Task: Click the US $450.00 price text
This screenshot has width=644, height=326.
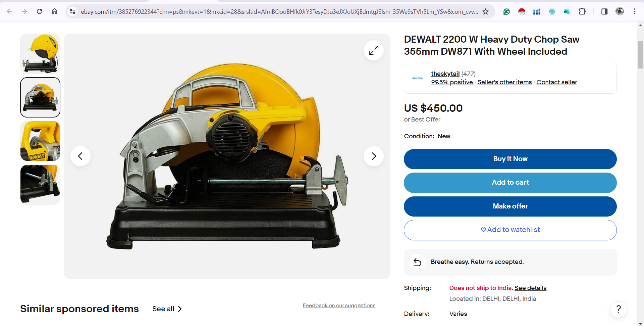Action: 433,108
